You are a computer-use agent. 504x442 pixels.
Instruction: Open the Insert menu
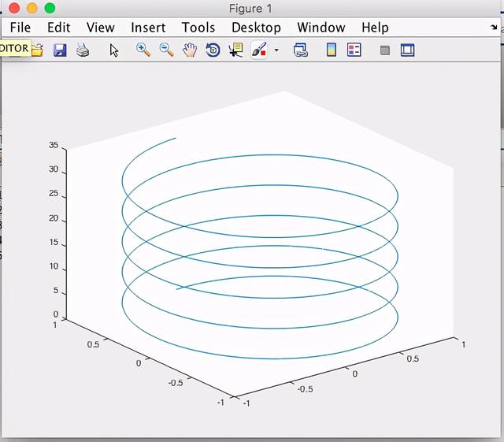tap(148, 28)
